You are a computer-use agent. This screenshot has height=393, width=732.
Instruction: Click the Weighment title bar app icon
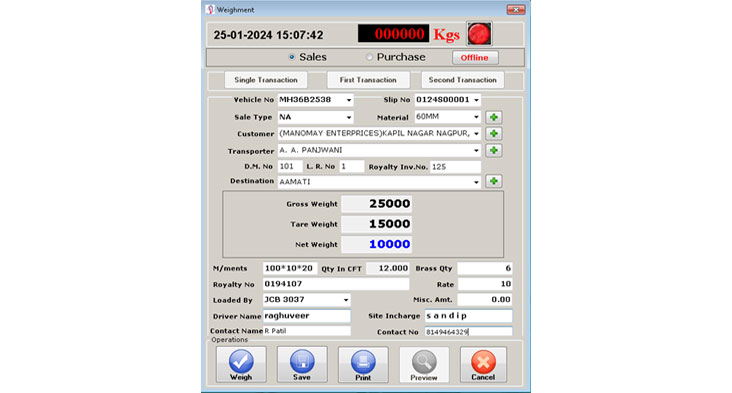pos(210,9)
